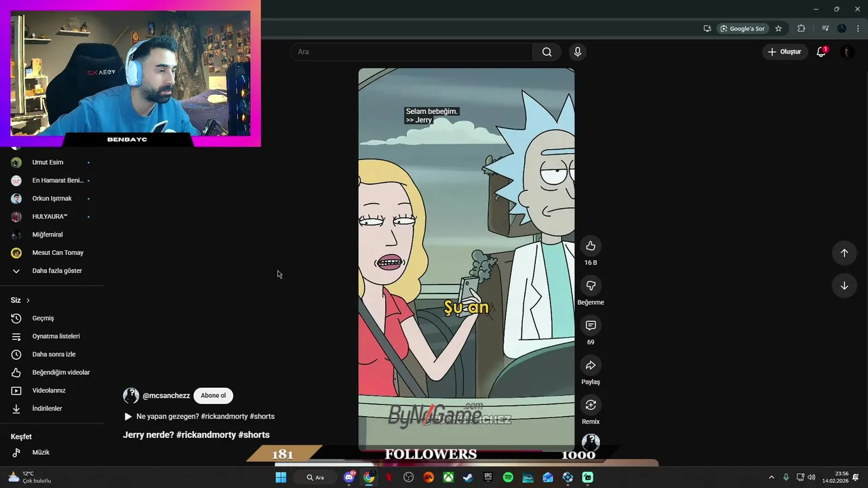868x488 pixels.
Task: Click the search magnifier button
Action: [547, 52]
